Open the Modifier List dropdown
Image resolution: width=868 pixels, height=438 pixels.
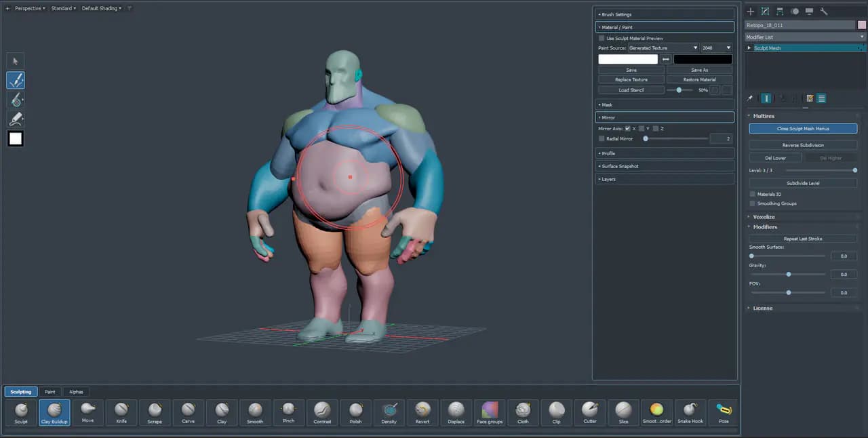[806, 37]
